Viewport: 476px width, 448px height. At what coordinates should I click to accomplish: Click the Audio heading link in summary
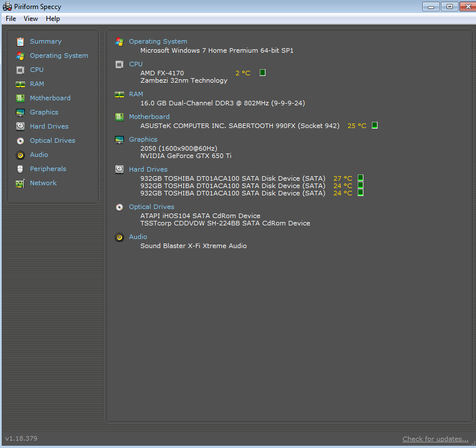coord(138,237)
